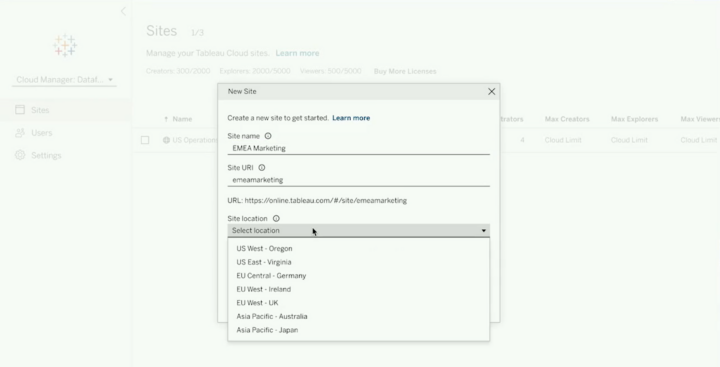Click the Tableau logo in sidebar
Image resolution: width=720 pixels, height=367 pixels.
(x=65, y=45)
